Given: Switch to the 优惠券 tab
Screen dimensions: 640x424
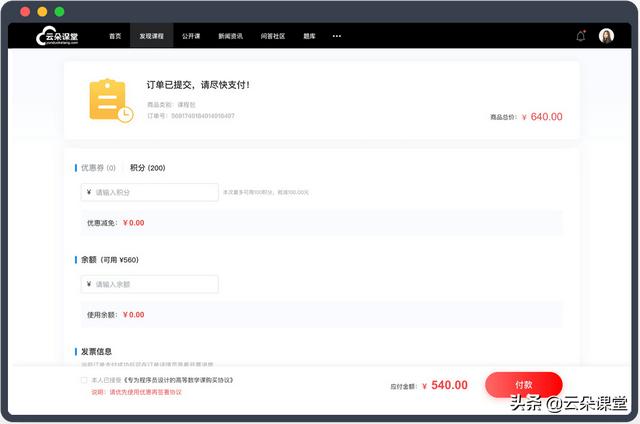Looking at the screenshot, I should coord(98,168).
